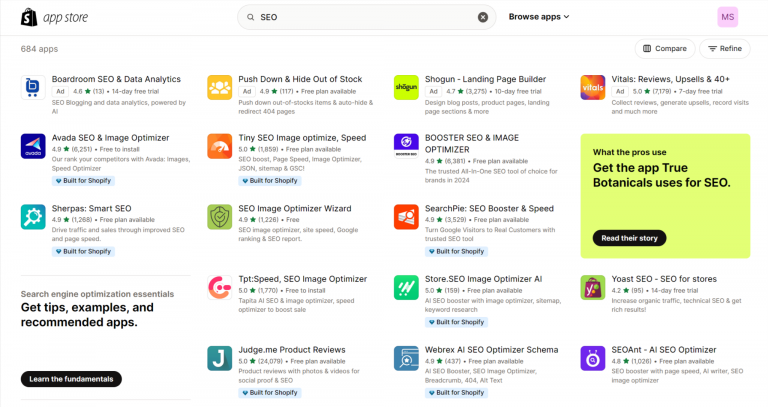Open Boardroom SEO & Data Analytics icon

pyautogui.click(x=33, y=87)
